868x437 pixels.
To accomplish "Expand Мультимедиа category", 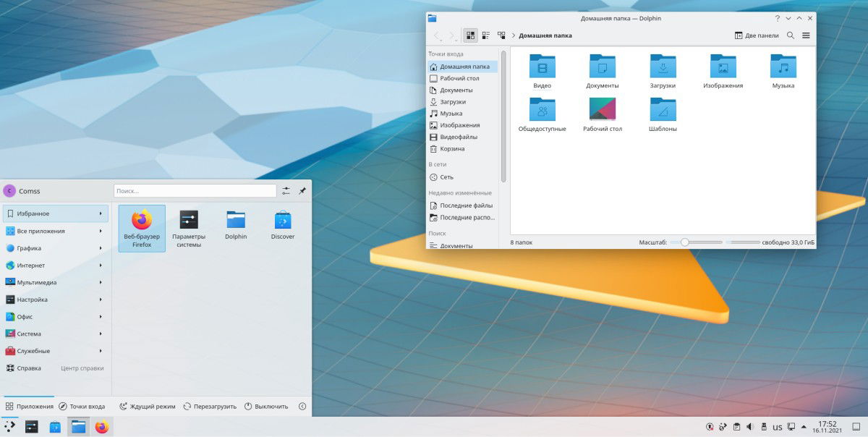I will (x=56, y=282).
